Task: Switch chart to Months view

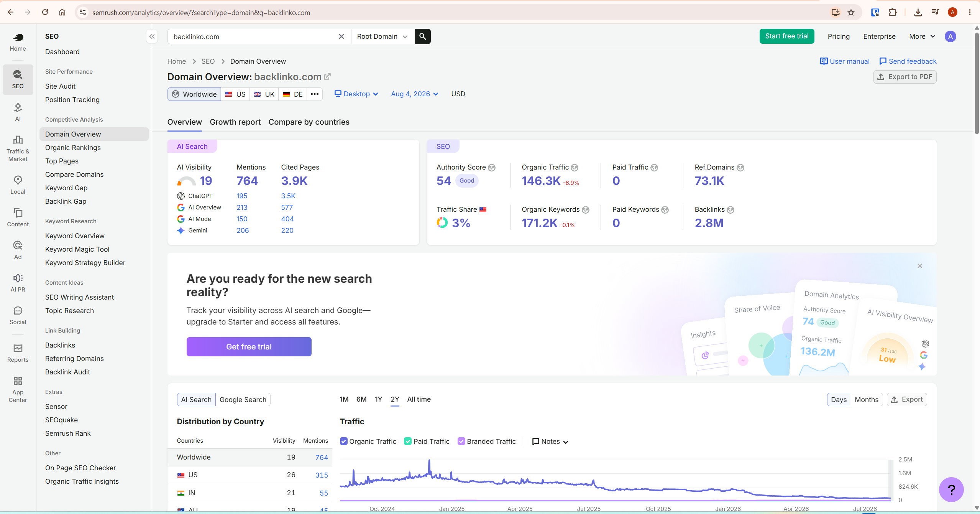Action: [x=867, y=399]
